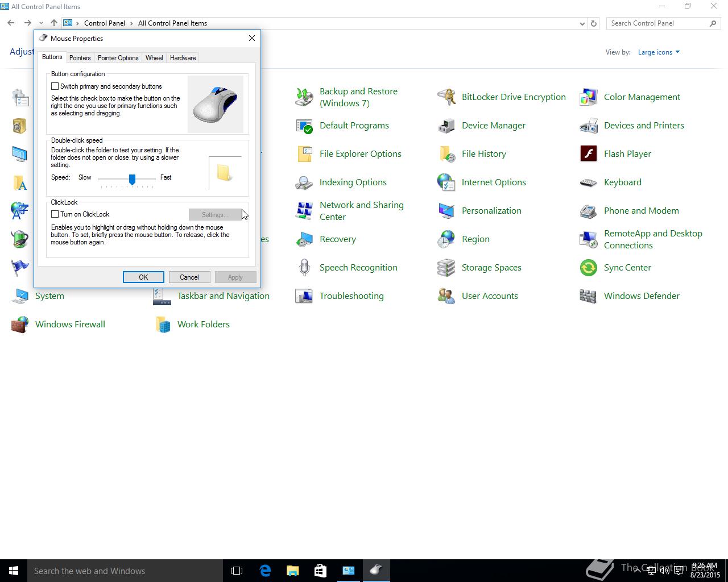
Task: Launch Microsoft Edge from the taskbar
Action: [265, 571]
